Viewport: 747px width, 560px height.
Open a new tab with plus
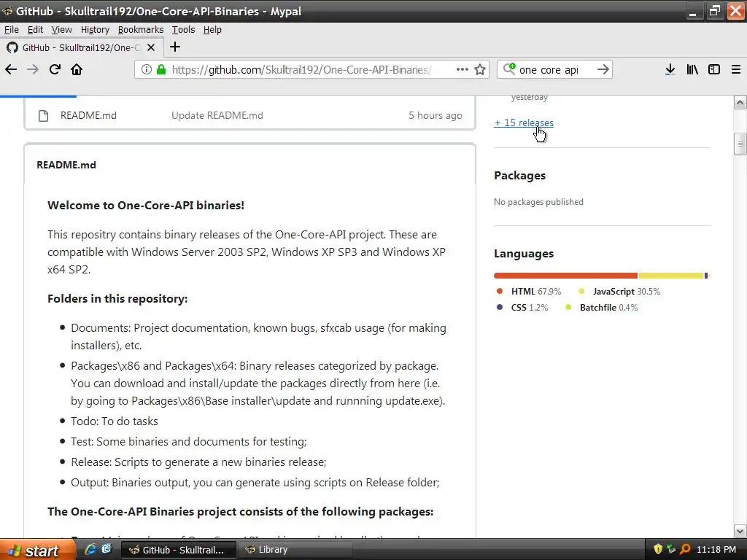[175, 47]
